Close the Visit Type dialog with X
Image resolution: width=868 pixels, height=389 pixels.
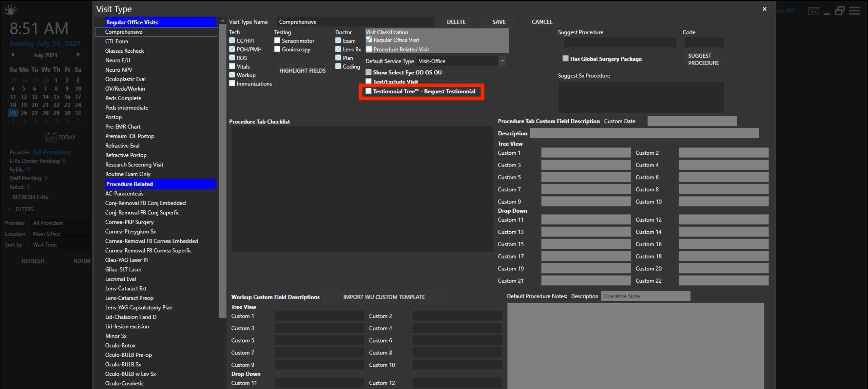point(764,9)
